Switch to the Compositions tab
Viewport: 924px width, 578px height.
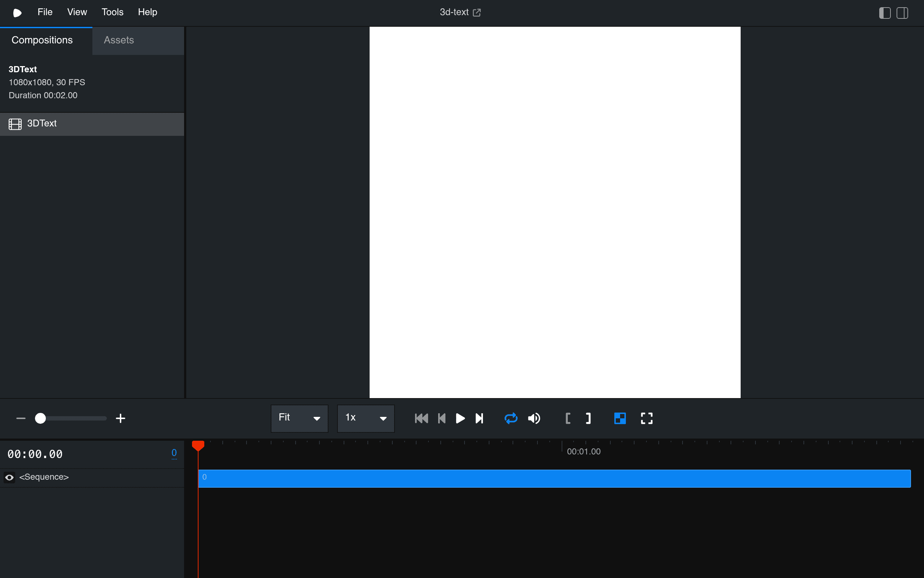(x=46, y=40)
